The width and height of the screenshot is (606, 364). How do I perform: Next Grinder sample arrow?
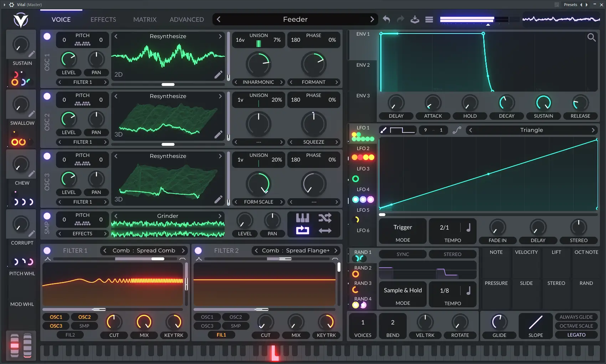[x=220, y=216]
